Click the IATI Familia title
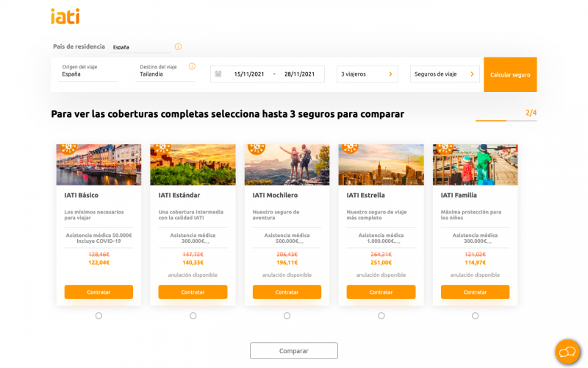The height and width of the screenshot is (368, 588). 459,195
